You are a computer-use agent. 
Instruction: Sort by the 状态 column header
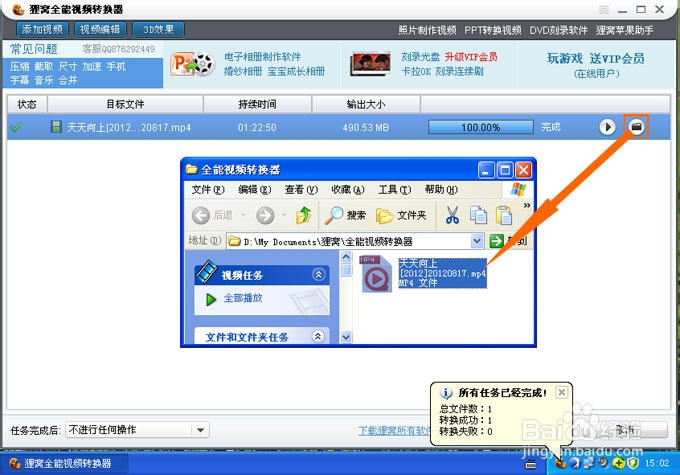(x=27, y=105)
